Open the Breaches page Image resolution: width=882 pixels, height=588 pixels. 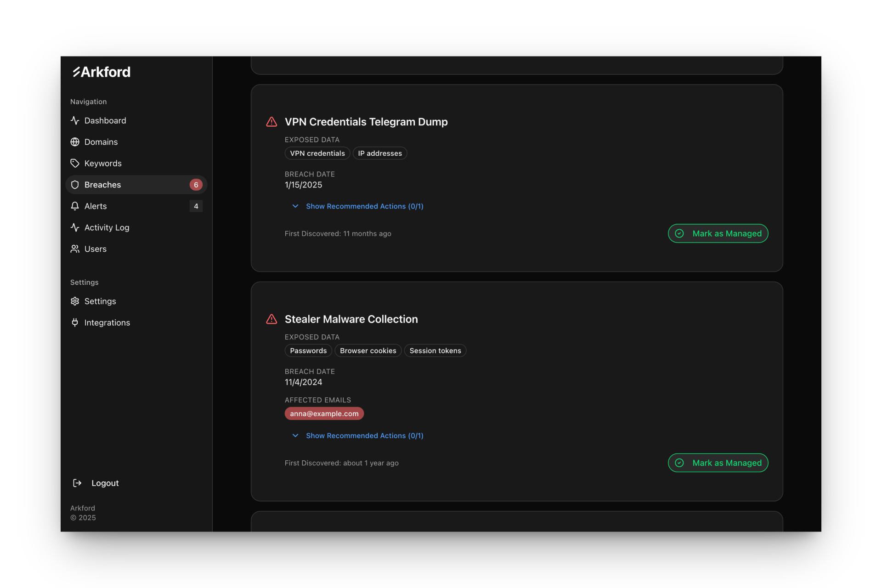pyautogui.click(x=102, y=185)
